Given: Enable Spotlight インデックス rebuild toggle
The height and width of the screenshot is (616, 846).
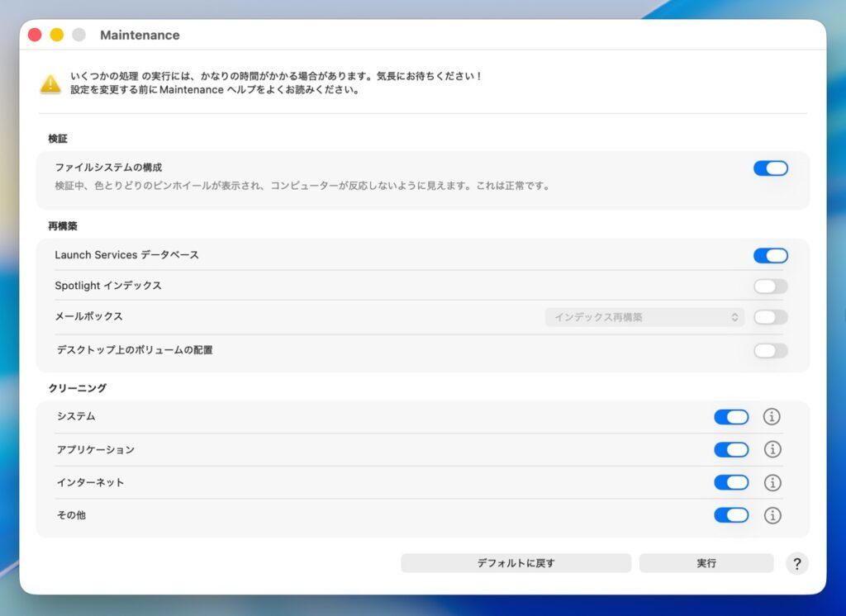Looking at the screenshot, I should pyautogui.click(x=770, y=287).
